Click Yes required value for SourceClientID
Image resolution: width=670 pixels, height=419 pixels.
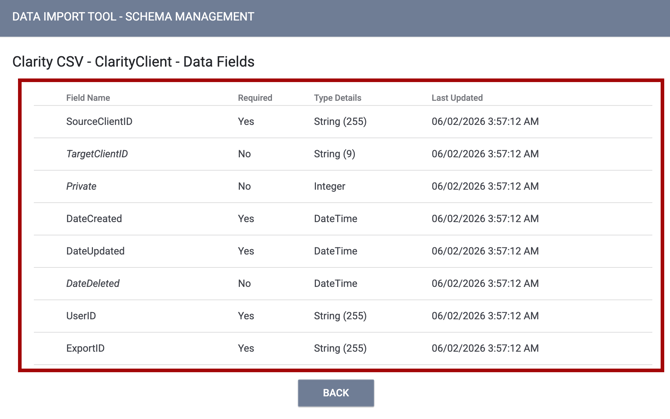pos(246,121)
